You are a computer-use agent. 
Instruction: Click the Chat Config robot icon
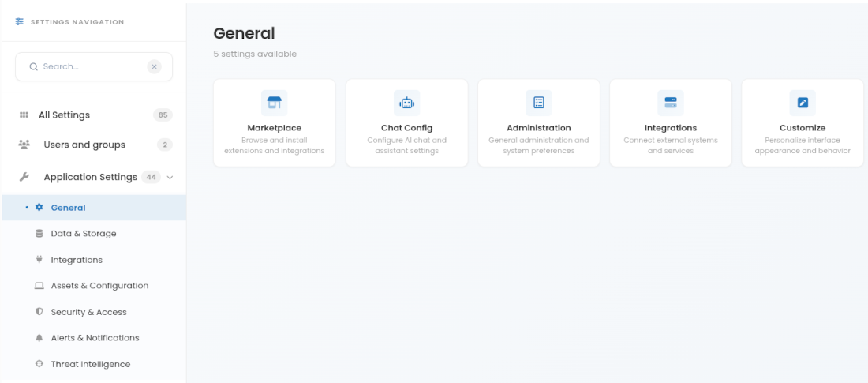point(407,103)
